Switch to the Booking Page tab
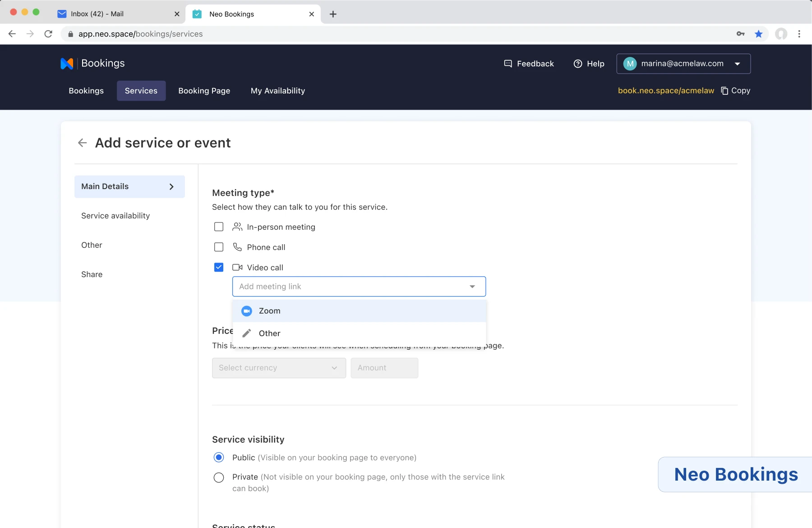 pyautogui.click(x=204, y=91)
